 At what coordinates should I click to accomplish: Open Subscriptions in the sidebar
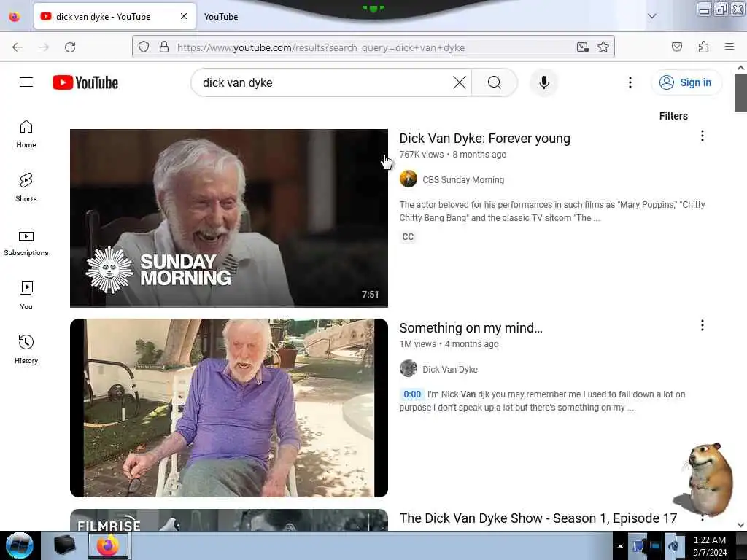point(26,242)
